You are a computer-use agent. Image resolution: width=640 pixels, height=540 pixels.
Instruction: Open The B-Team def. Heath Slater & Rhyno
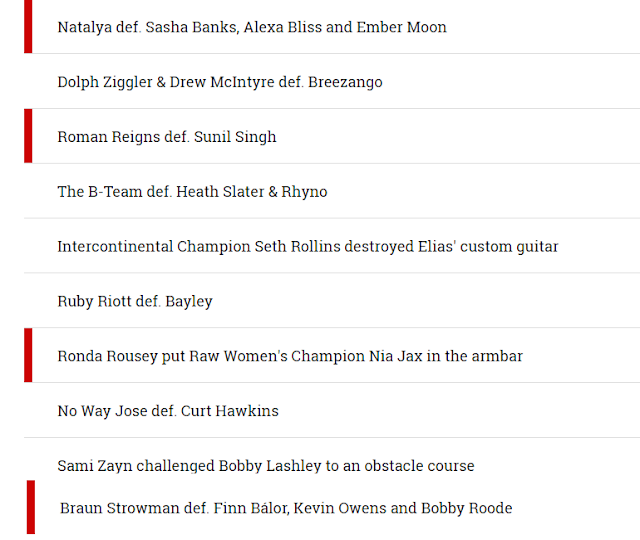(192, 191)
